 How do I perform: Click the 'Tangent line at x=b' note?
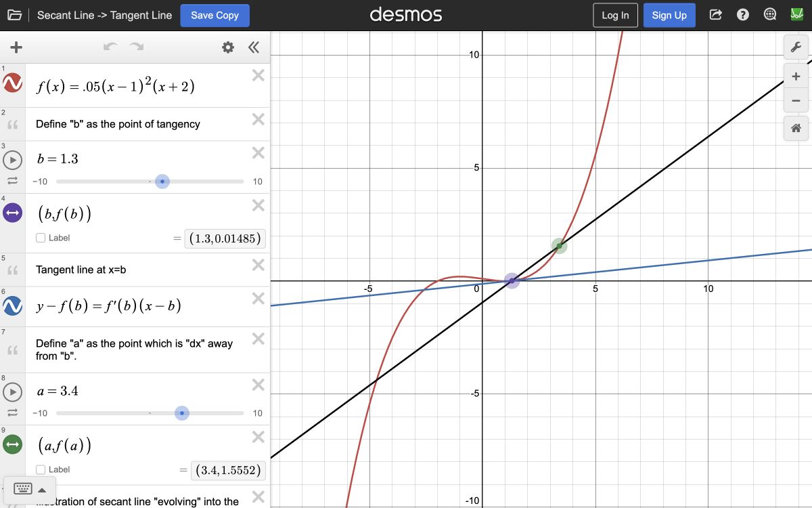[81, 270]
